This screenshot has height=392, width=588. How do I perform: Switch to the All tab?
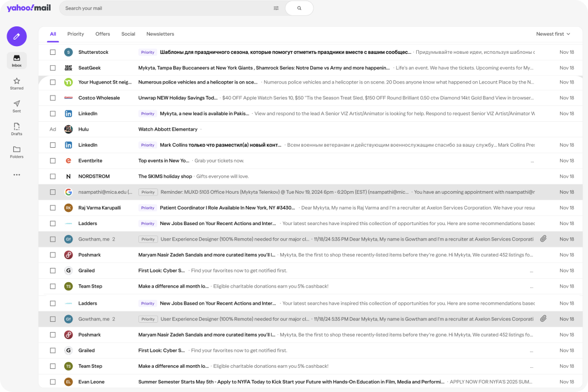pos(53,33)
